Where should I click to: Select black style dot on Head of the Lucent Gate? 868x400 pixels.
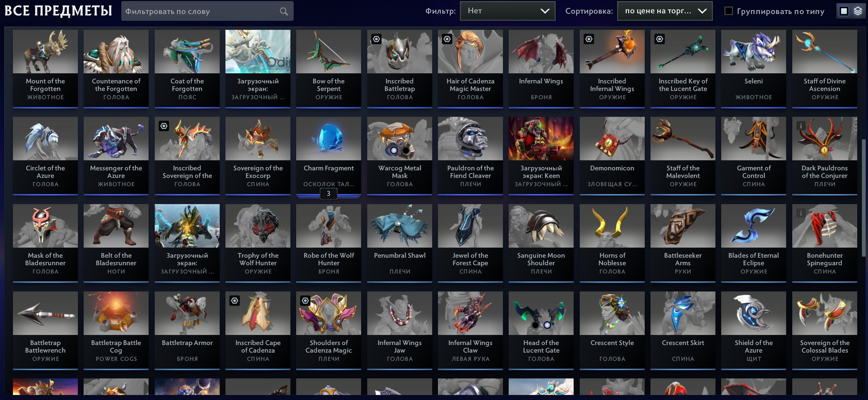coord(535,325)
